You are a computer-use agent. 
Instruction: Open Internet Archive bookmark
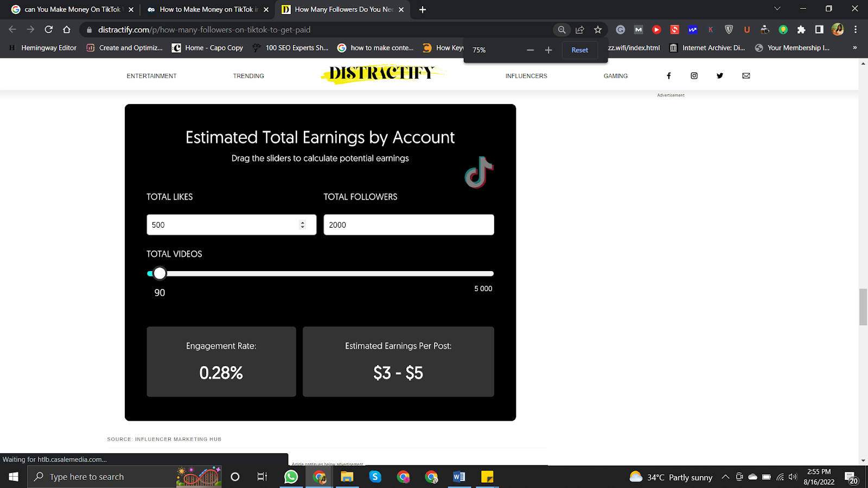707,48
